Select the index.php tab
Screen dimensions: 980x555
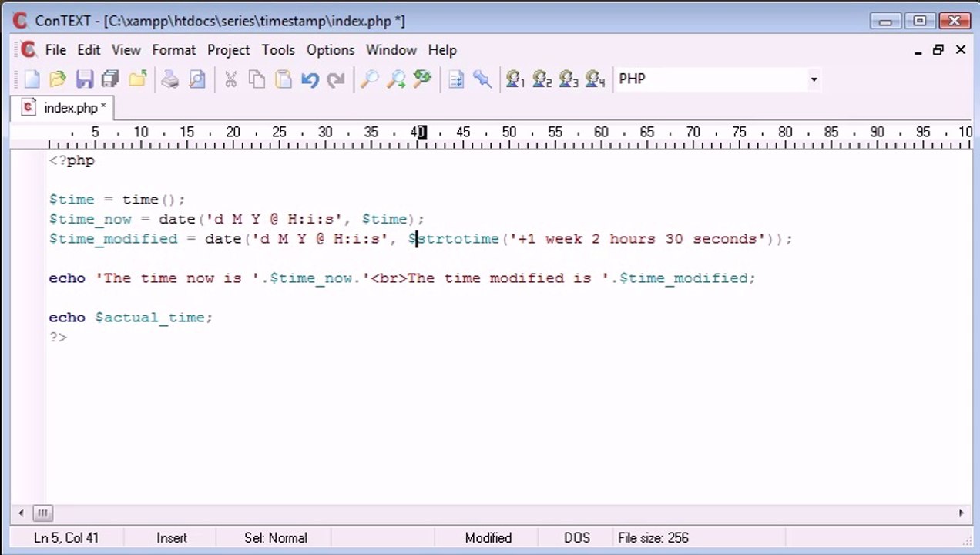coord(62,108)
